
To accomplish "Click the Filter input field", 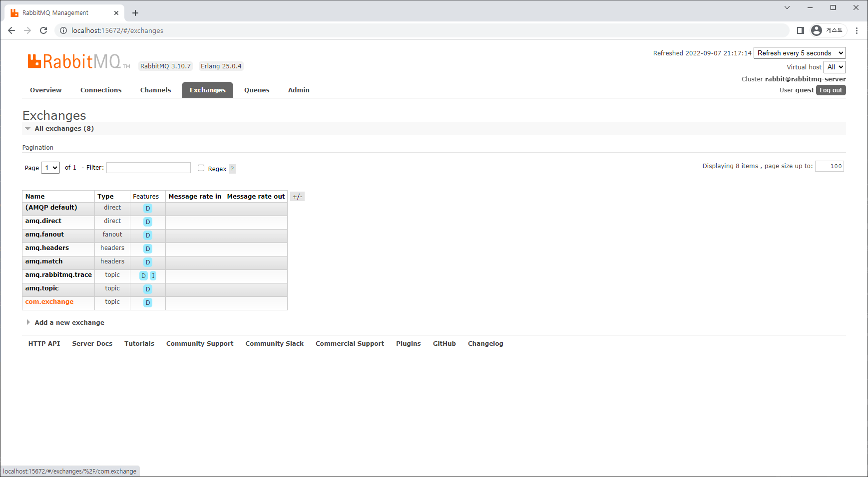I will click(x=148, y=168).
